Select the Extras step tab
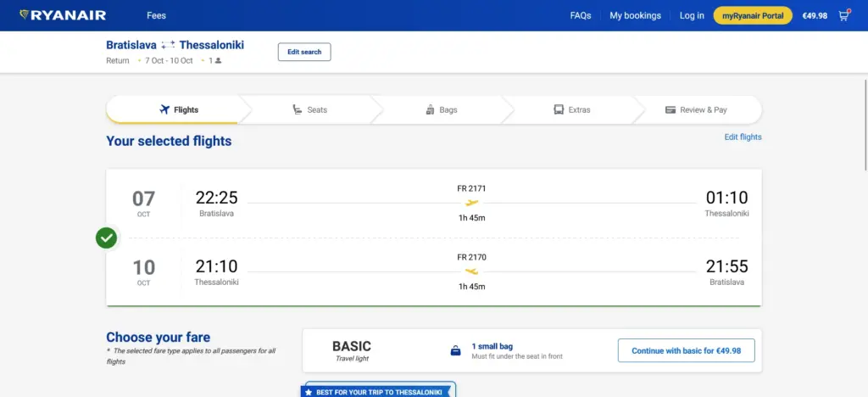 [572, 109]
